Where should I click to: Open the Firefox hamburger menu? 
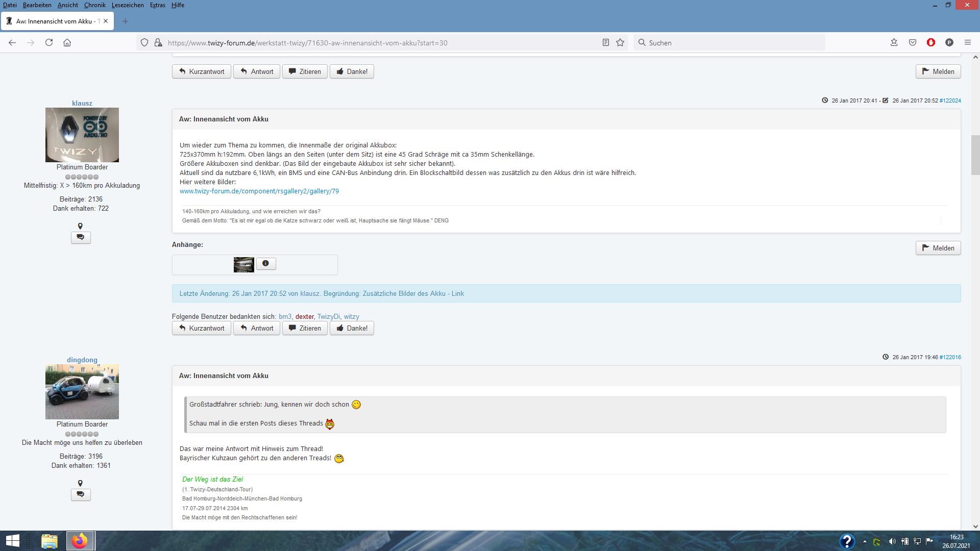click(967, 42)
